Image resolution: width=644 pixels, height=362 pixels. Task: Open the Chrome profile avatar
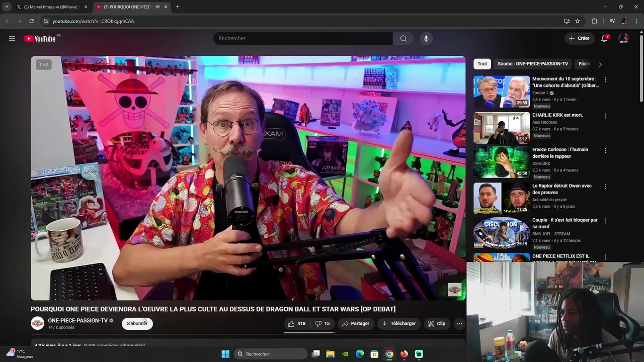(x=624, y=21)
